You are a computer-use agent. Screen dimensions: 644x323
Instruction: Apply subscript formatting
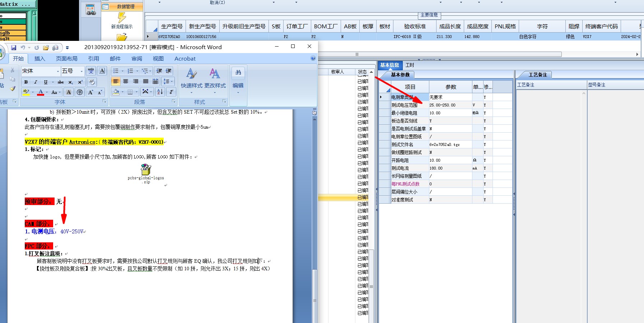(71, 82)
